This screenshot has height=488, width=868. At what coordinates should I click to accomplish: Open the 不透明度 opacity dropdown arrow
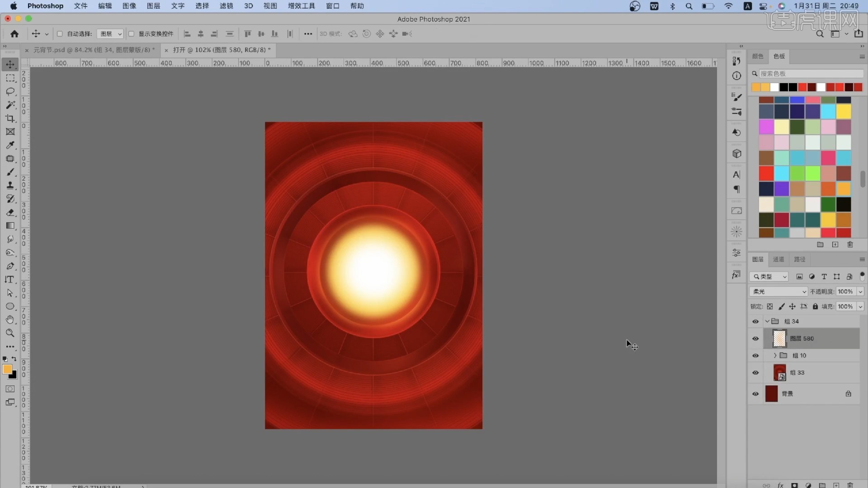(860, 291)
